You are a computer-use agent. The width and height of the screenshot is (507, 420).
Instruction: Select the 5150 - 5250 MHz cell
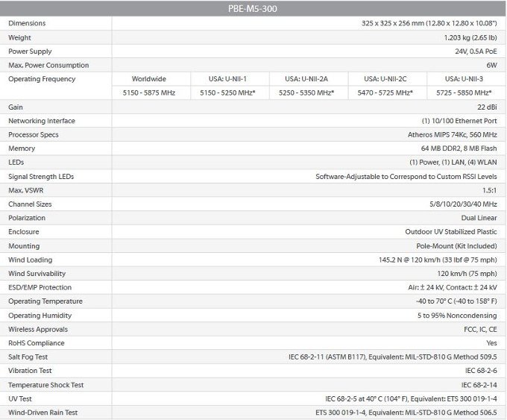pos(227,93)
